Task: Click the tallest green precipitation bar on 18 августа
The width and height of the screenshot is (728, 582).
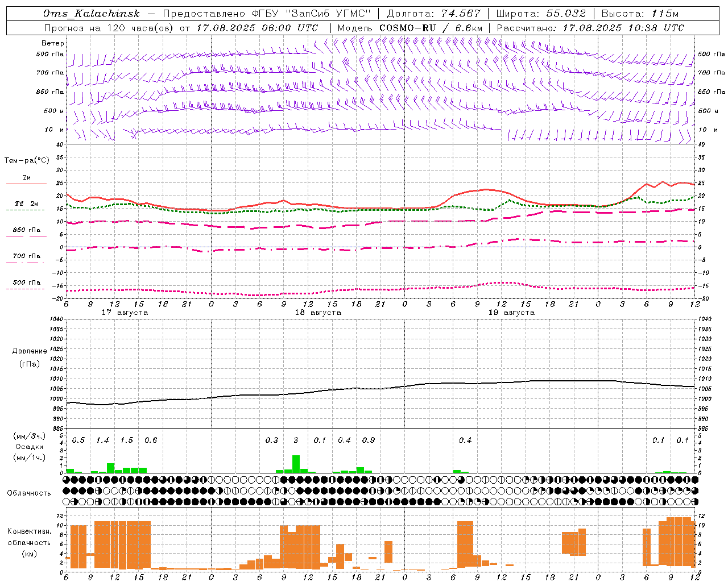Action: pos(296,464)
